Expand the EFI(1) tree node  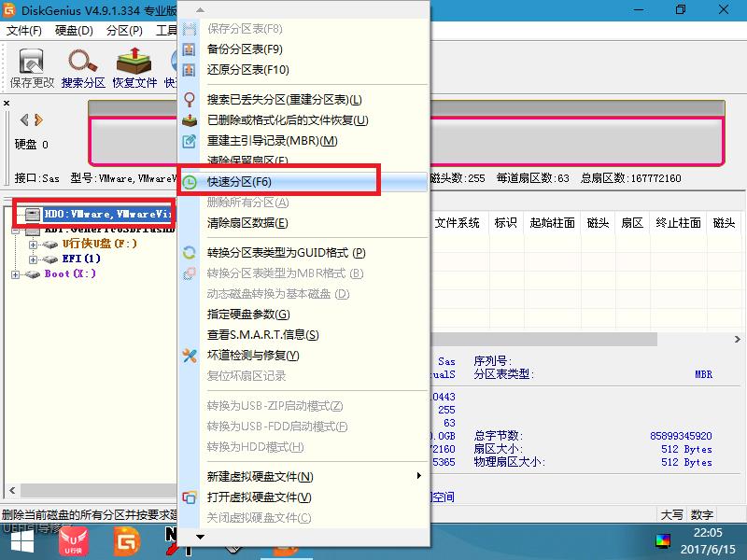(x=32, y=259)
